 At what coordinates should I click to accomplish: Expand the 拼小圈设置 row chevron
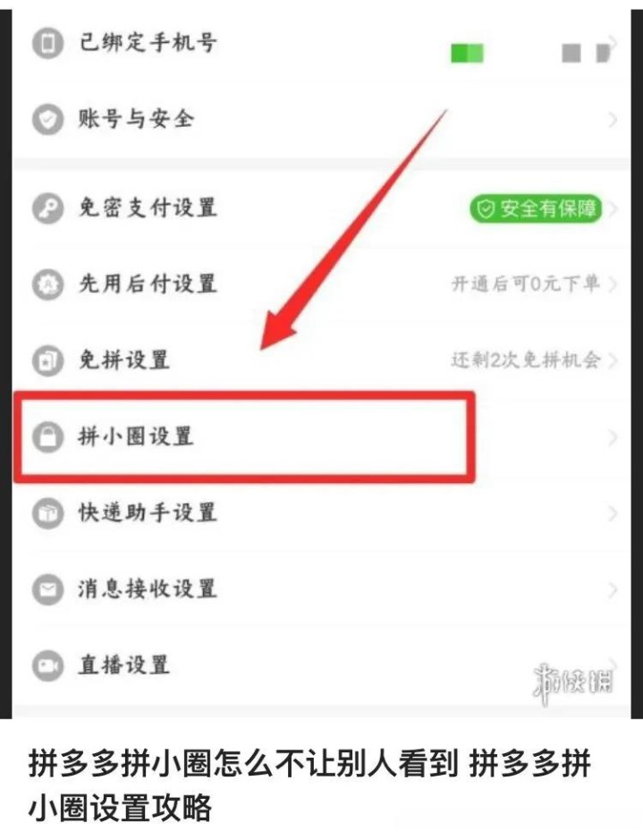(x=613, y=437)
